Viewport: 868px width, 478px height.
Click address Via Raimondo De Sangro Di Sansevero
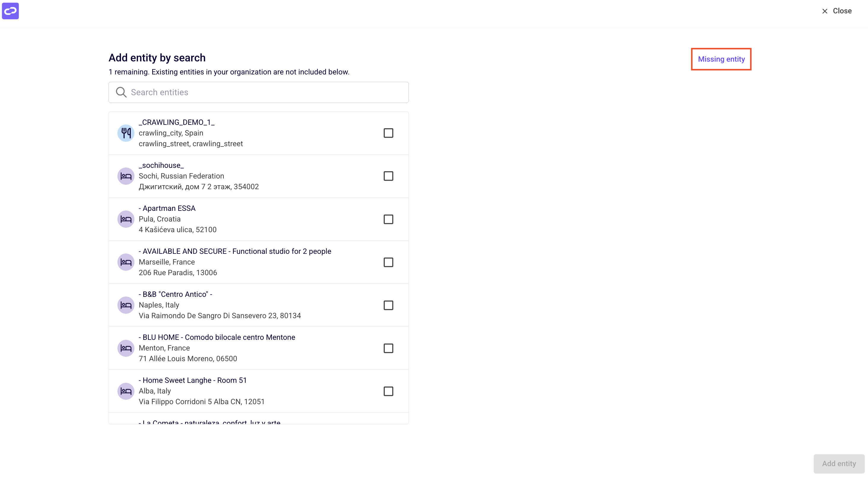click(220, 316)
